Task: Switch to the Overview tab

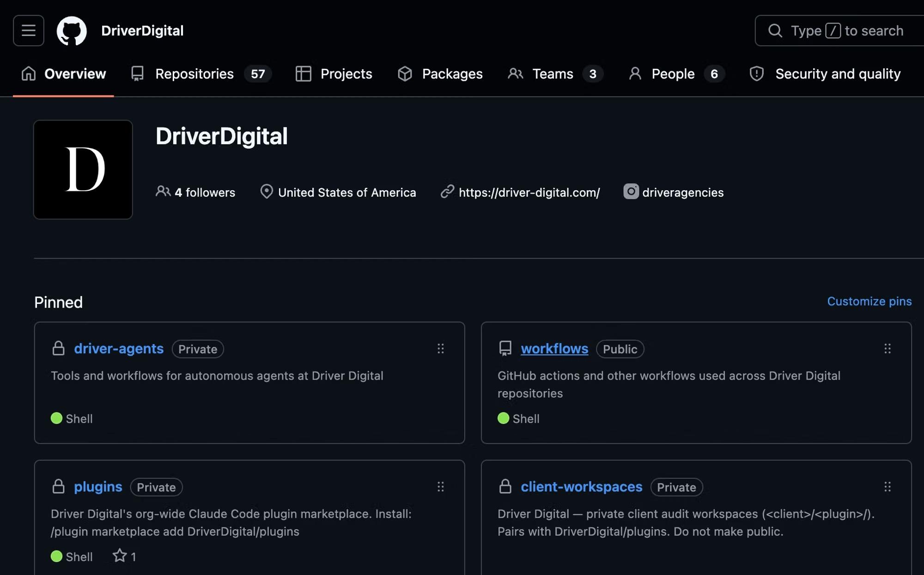Action: tap(64, 74)
